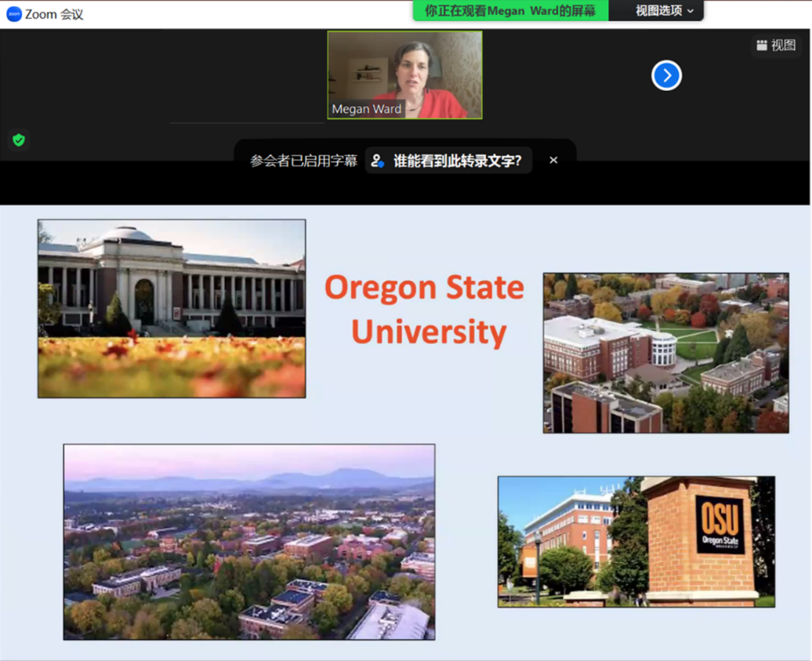Screen dimensions: 812x661
Task: Dismiss the caption notification with the X
Action: (553, 160)
